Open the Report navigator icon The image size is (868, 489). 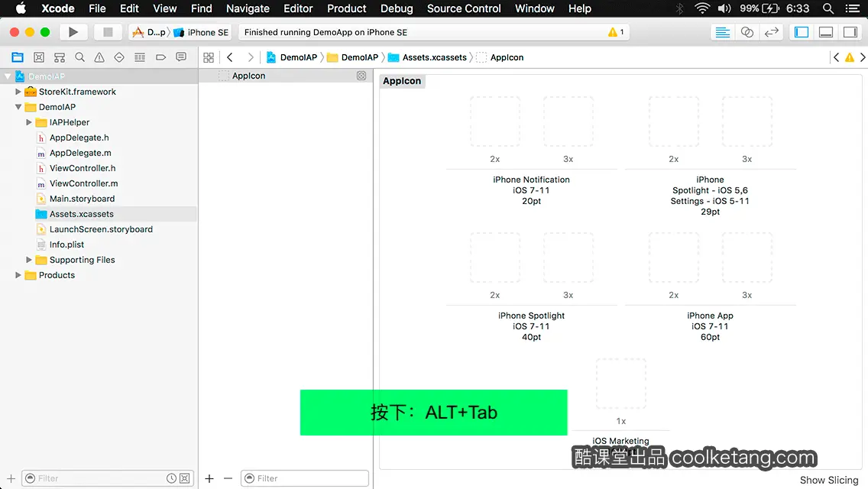[181, 57]
